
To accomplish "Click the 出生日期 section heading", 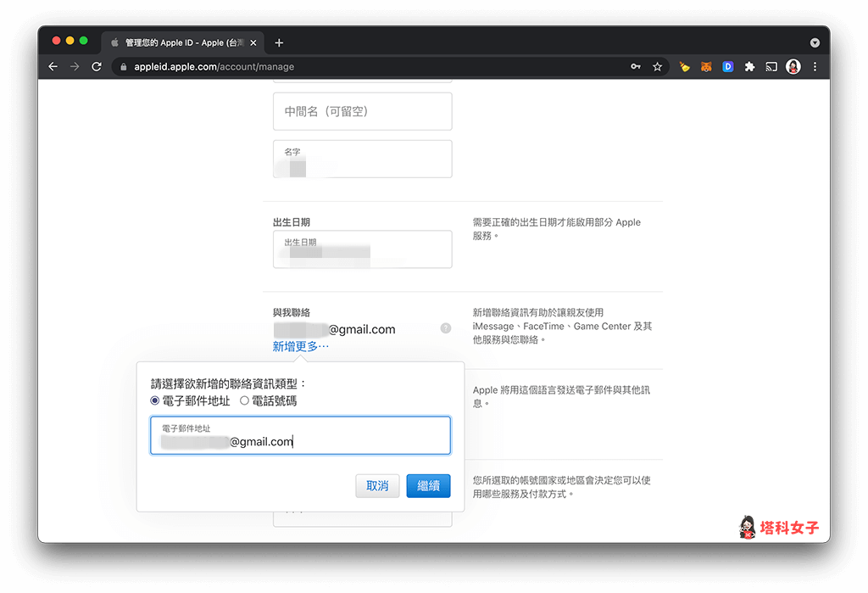I will (292, 222).
